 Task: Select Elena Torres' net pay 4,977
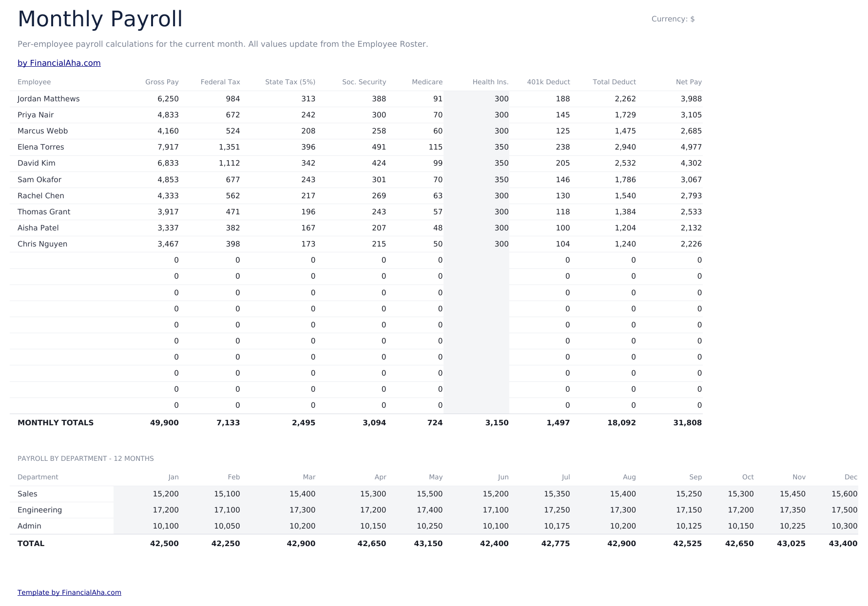tap(691, 147)
